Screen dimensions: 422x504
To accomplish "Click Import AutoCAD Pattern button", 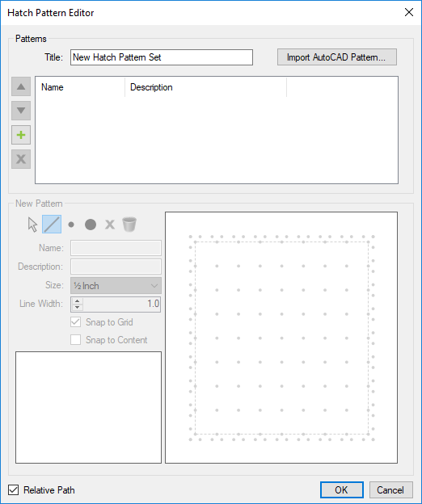I will coord(337,57).
